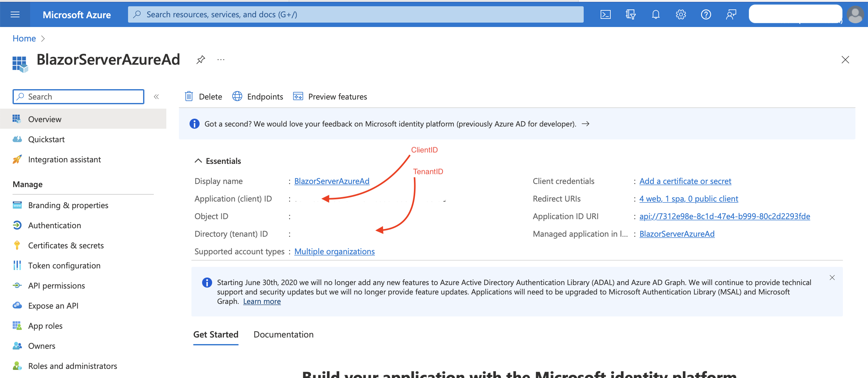The height and width of the screenshot is (378, 868).
Task: Open feedback banner arrow link
Action: pos(585,124)
